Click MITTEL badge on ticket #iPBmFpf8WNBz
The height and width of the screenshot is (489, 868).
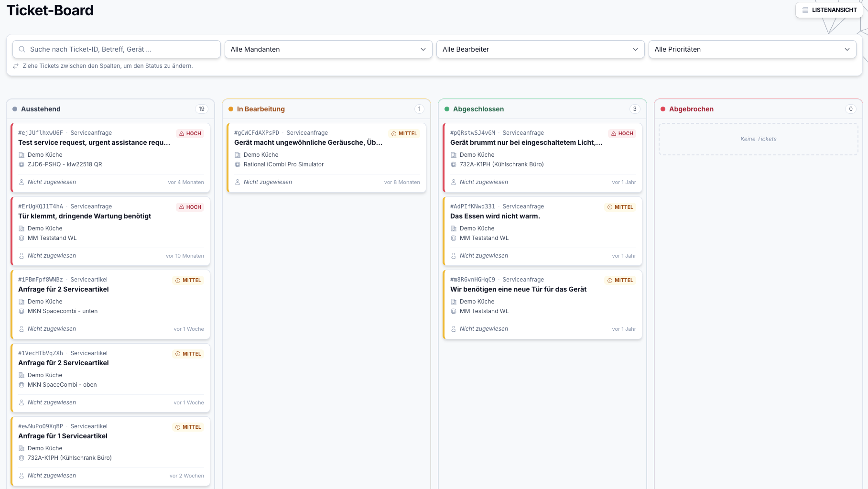[188, 280]
